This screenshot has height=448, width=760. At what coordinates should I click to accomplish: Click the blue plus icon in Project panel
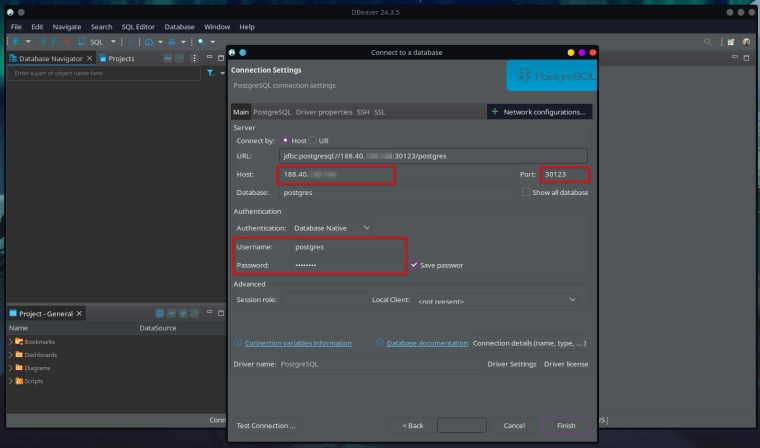(183, 313)
